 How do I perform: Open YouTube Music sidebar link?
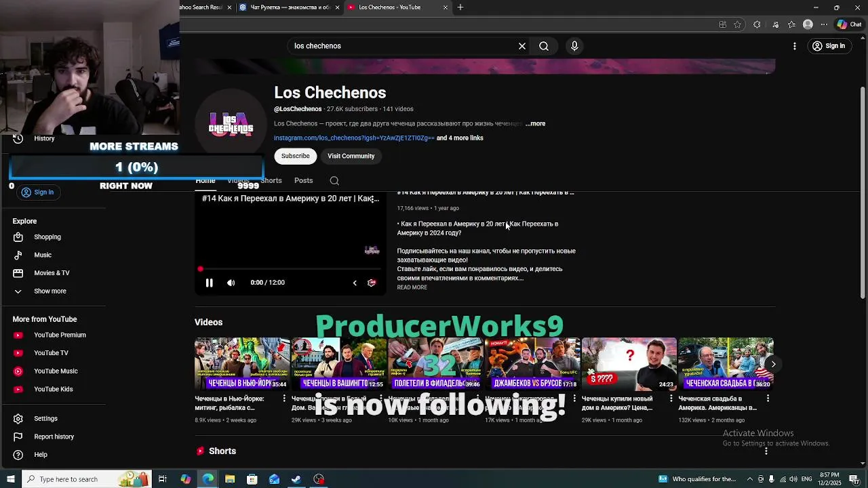pyautogui.click(x=54, y=371)
